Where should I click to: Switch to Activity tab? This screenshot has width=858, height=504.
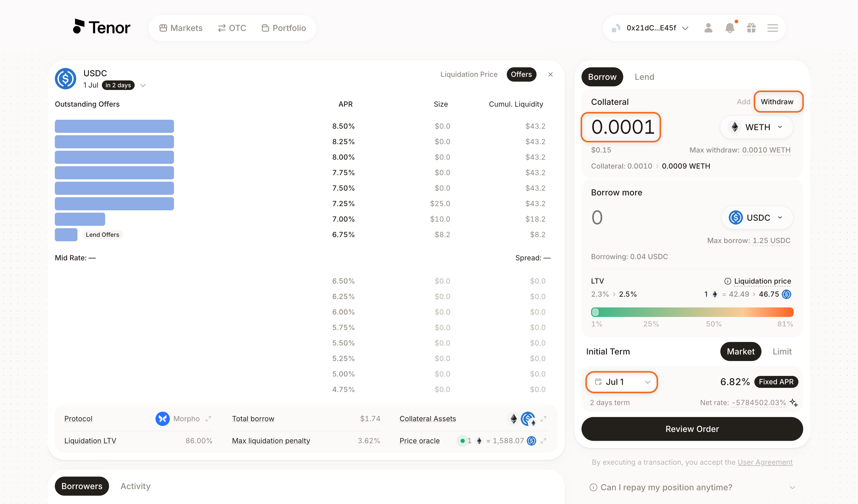pyautogui.click(x=135, y=486)
